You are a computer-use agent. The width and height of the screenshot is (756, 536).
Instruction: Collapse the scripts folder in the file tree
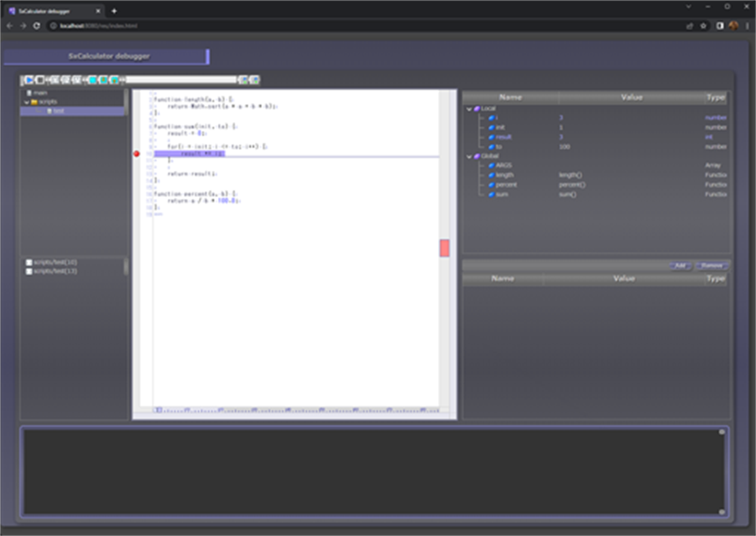click(27, 103)
